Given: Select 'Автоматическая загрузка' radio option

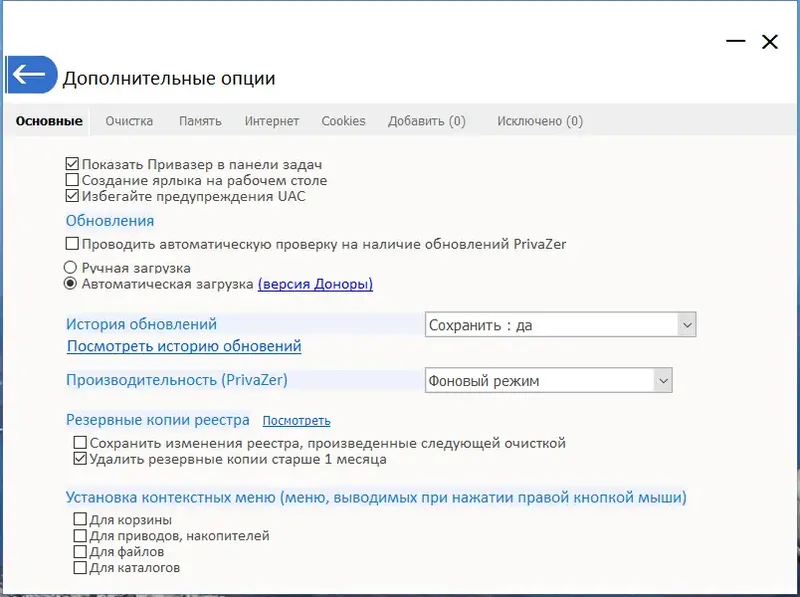Looking at the screenshot, I should click(x=70, y=284).
